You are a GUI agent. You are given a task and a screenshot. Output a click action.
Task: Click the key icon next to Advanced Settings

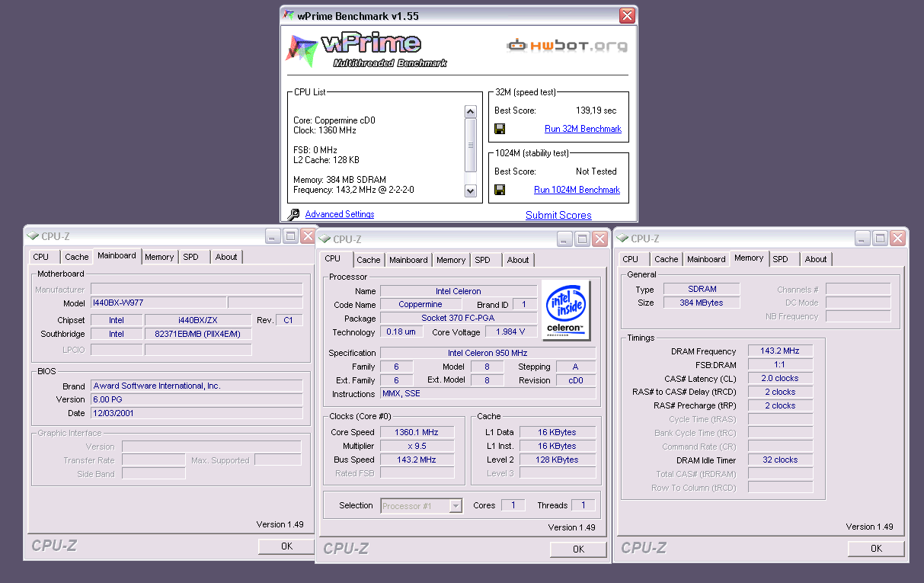(293, 215)
